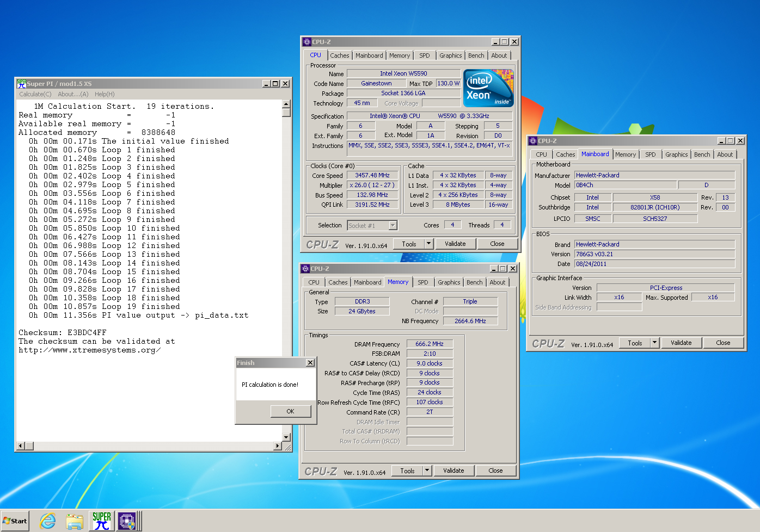Image resolution: width=760 pixels, height=532 pixels.
Task: Close the Finish dialog with X
Action: tap(310, 363)
